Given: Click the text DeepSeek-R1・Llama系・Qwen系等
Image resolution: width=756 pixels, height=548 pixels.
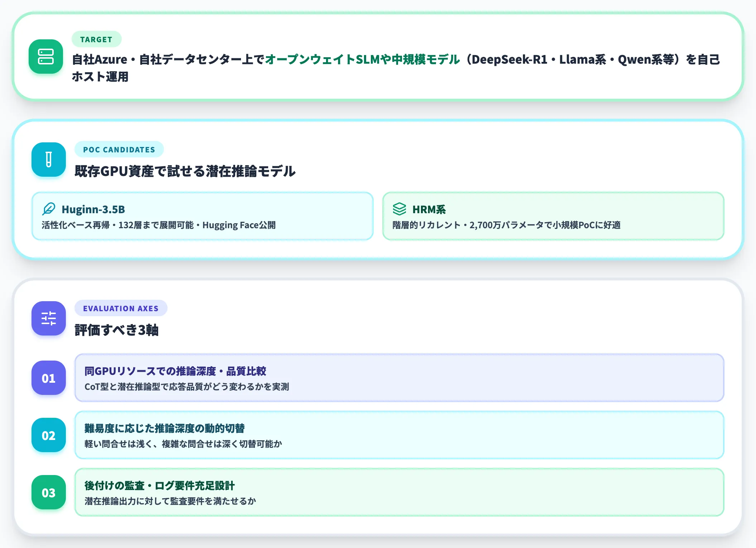Looking at the screenshot, I should pos(573,59).
